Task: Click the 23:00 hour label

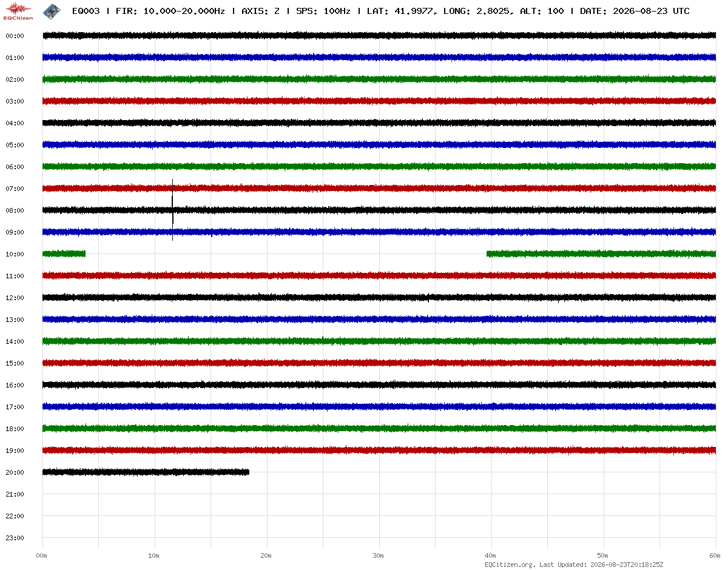Action: point(15,538)
